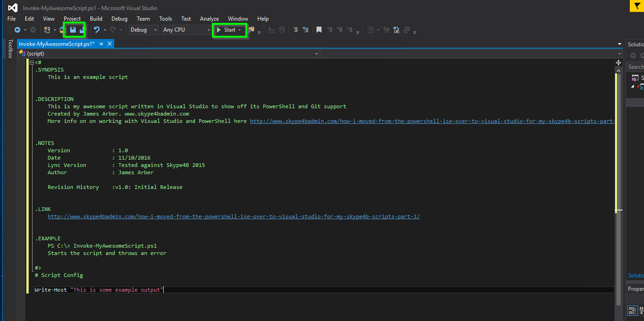Click the Next Bookmark icon
Viewport: 644px width, 321px height.
click(340, 30)
